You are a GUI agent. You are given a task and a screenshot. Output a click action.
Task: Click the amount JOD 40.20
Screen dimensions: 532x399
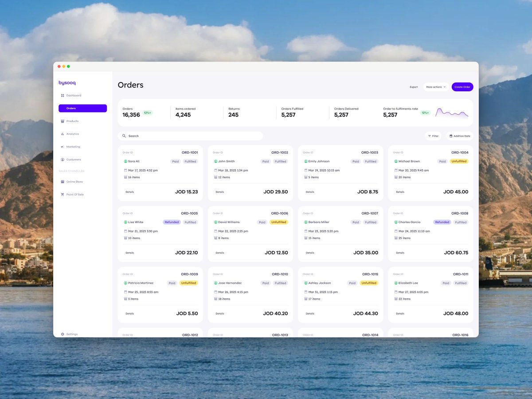275,313
